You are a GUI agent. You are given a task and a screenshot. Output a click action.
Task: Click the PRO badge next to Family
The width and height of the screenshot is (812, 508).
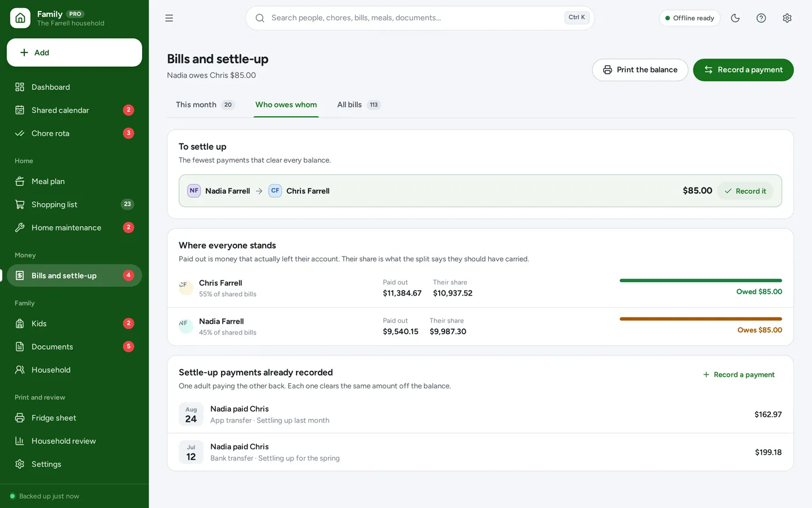(x=75, y=14)
